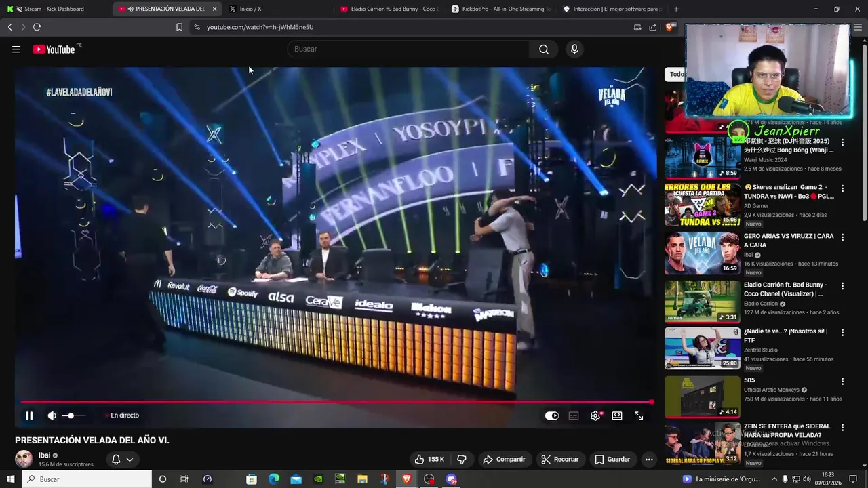Open Windows notification center
Viewport: 868px width, 488px height.
pos(853,479)
